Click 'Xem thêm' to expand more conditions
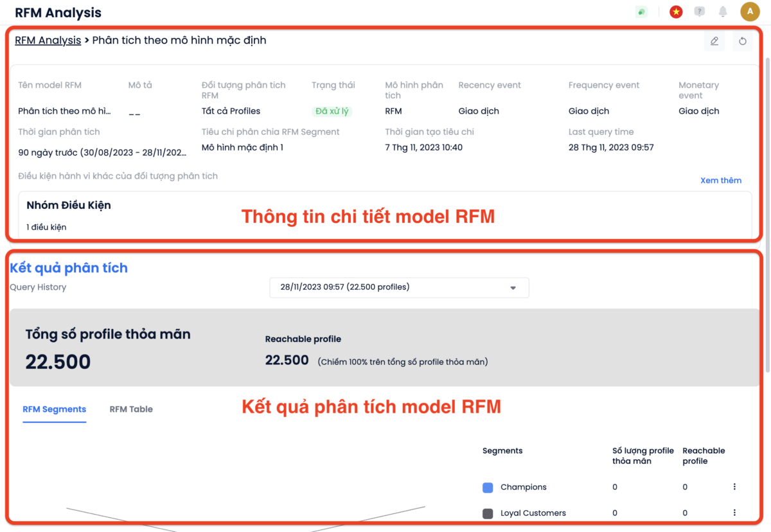The image size is (771, 532). [x=721, y=180]
